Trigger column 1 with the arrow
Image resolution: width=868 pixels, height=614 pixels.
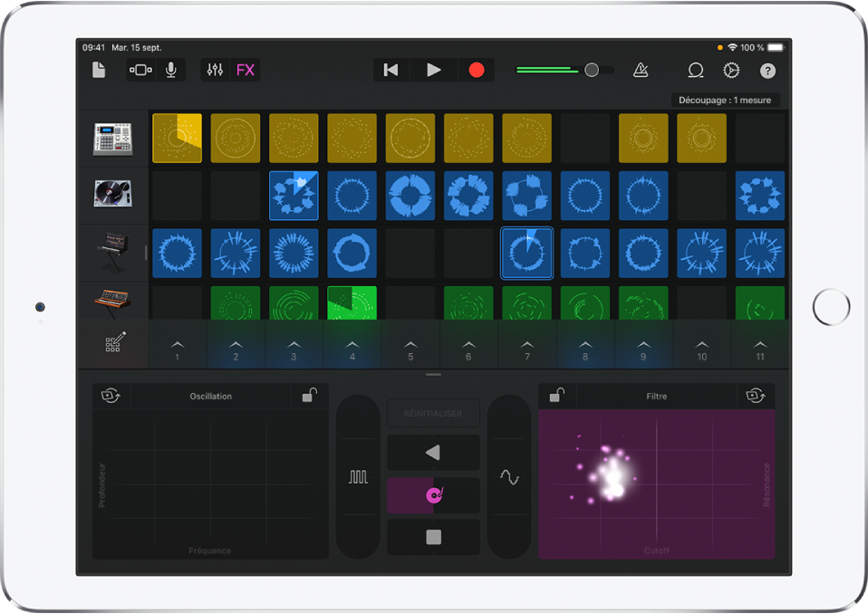tap(178, 349)
